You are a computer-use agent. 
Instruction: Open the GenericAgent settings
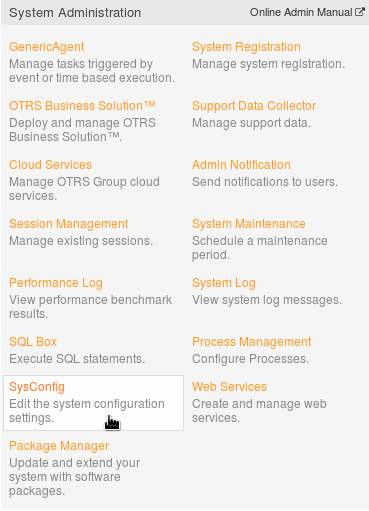(x=46, y=47)
